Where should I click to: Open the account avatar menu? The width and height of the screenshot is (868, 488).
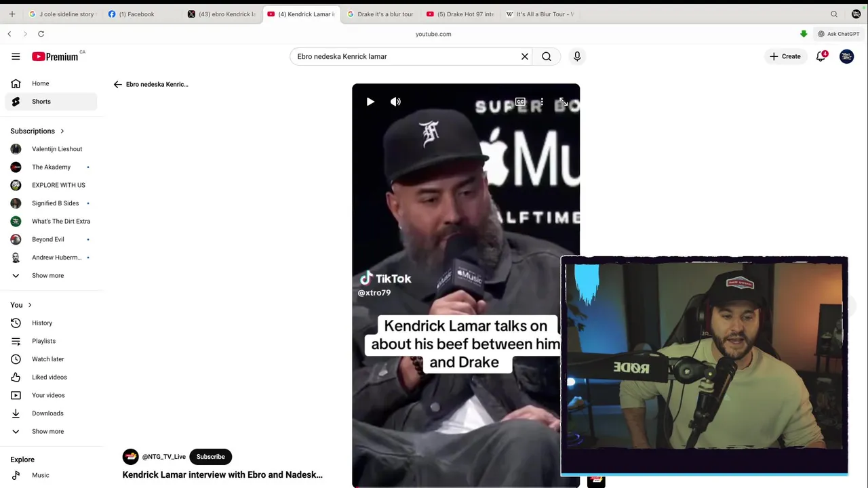[846, 56]
